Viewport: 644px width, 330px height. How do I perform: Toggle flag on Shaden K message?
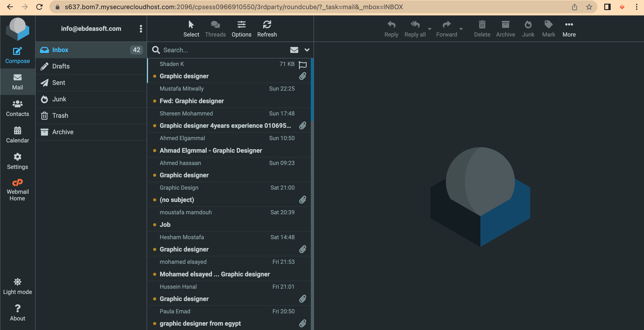point(303,65)
